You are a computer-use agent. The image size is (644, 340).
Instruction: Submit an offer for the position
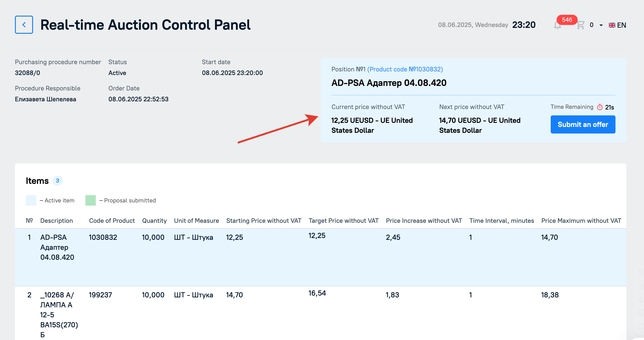(x=583, y=124)
